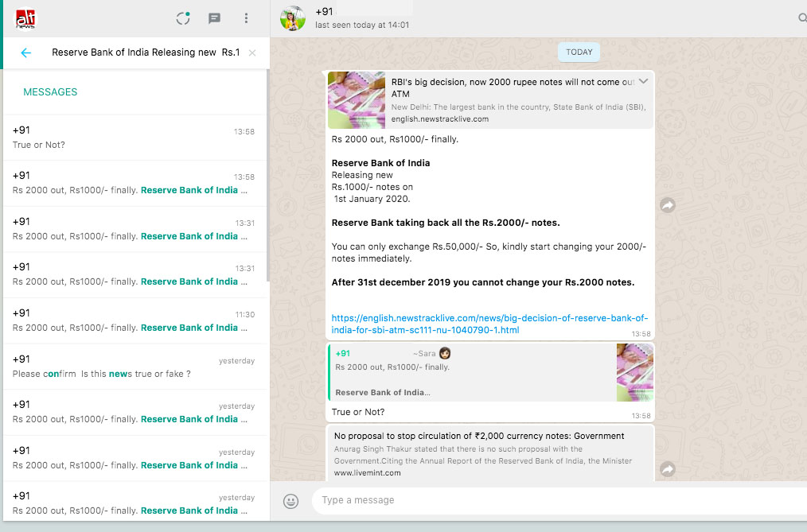Search within the chat using the magnifier icon
The width and height of the screenshot is (807, 532).
tap(802, 18)
